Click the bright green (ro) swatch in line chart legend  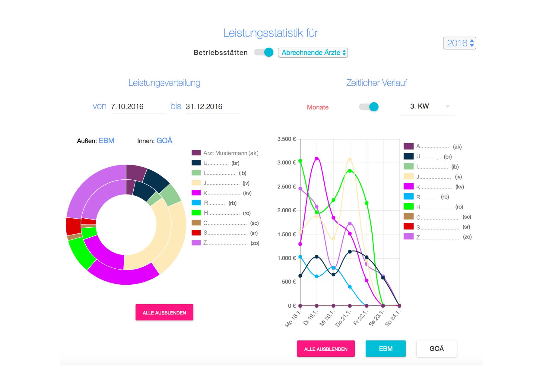coord(408,207)
